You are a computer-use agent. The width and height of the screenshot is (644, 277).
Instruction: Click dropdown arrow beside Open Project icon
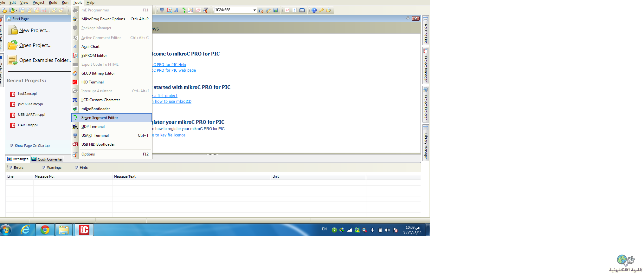pyautogui.click(x=16, y=10)
